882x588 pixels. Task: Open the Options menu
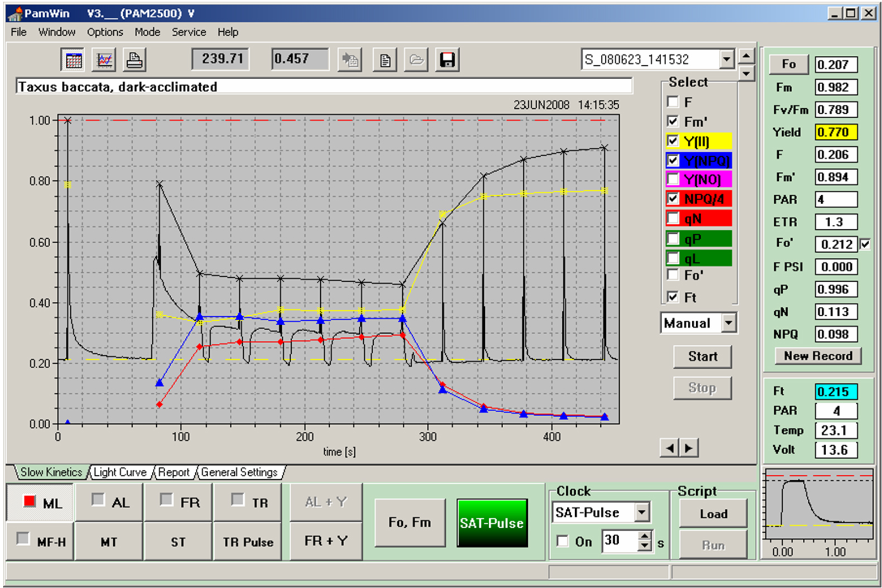104,32
